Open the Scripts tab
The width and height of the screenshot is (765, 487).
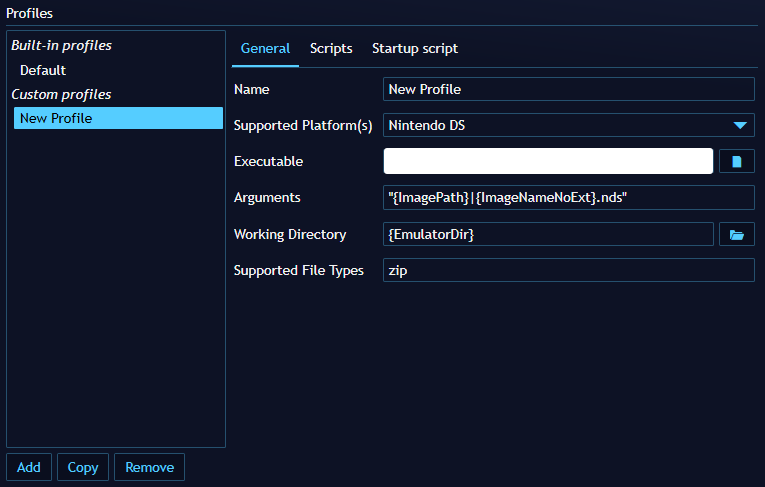tap(331, 48)
